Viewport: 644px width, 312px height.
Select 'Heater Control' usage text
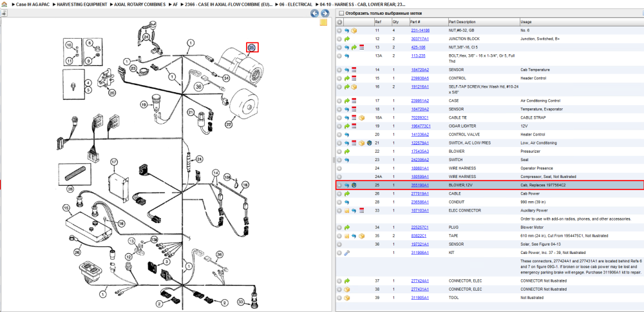click(533, 135)
